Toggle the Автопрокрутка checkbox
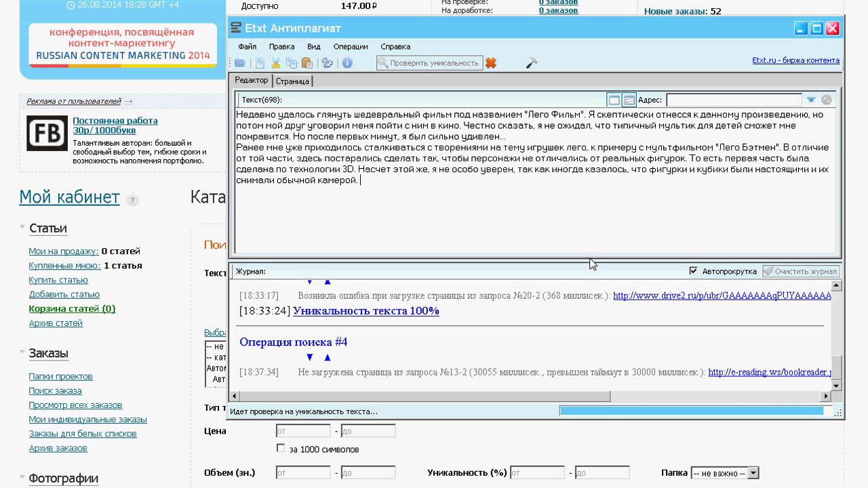868x488 pixels. (x=693, y=271)
